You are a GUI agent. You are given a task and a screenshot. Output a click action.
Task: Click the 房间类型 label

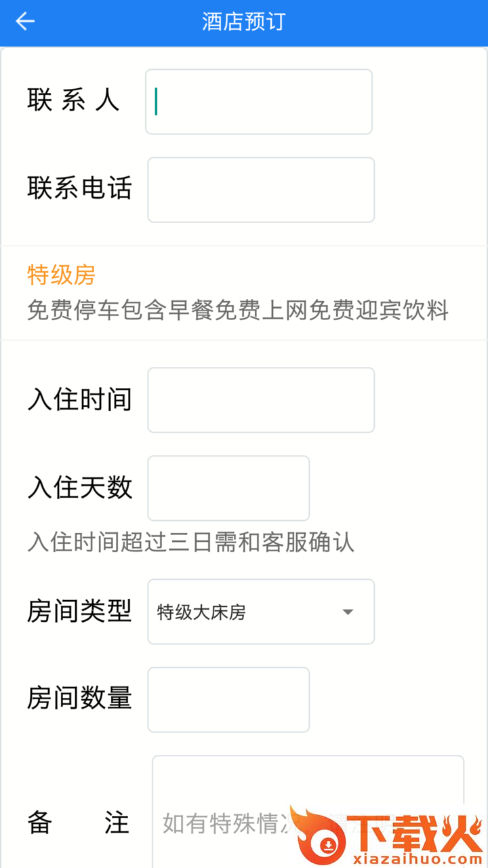79,612
